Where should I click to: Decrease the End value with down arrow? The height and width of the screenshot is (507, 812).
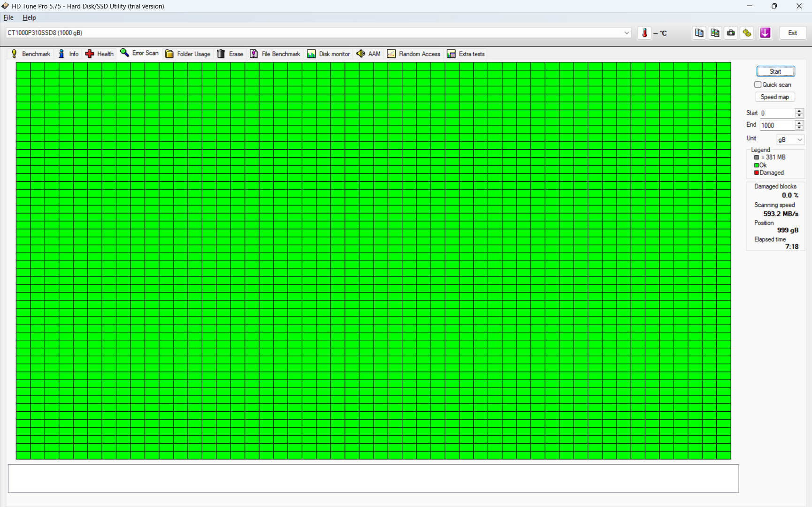[x=799, y=128]
